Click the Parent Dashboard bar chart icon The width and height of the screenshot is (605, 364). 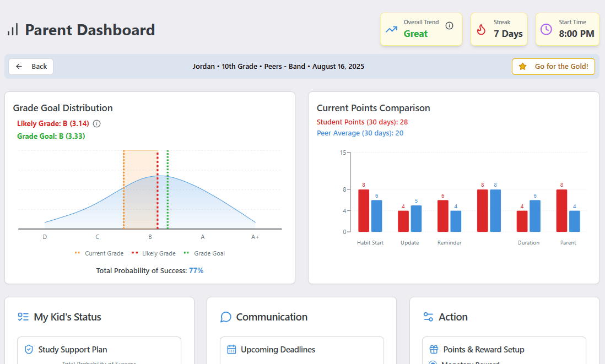coord(13,30)
